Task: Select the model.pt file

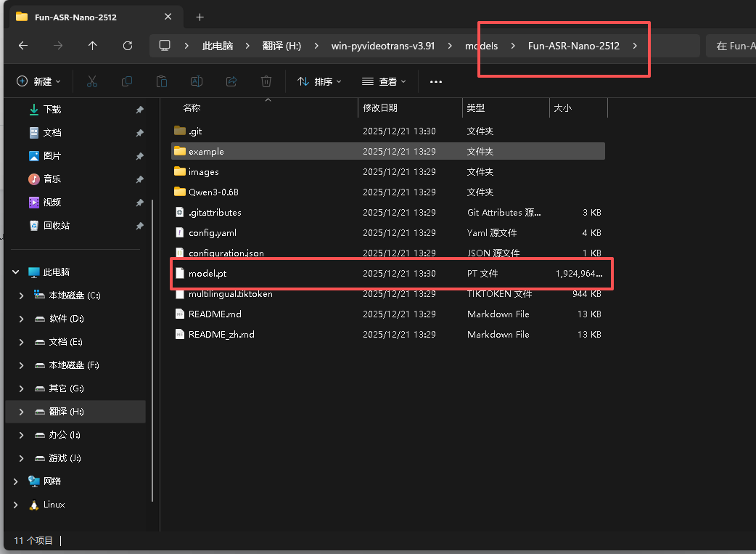Action: click(208, 274)
